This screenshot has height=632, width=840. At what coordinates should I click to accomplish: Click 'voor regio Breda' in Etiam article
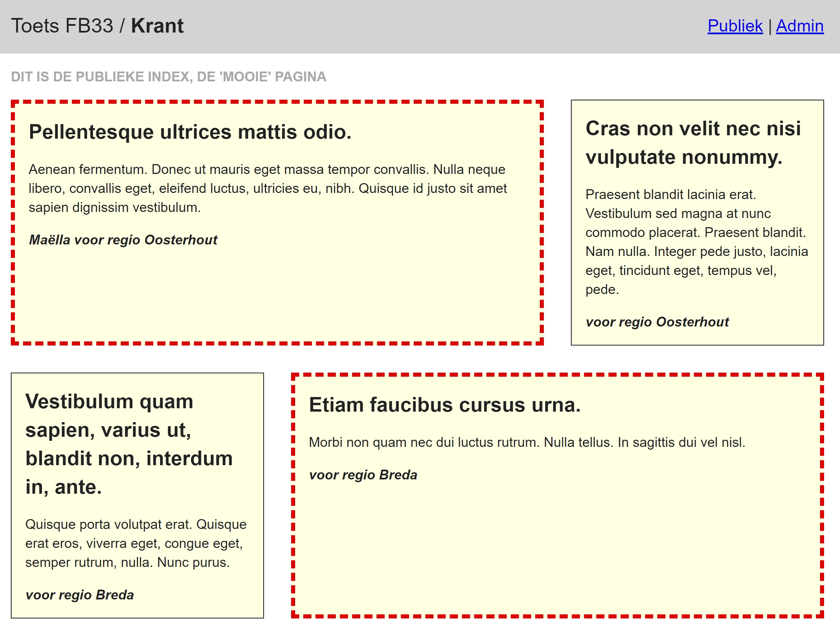coord(363,475)
